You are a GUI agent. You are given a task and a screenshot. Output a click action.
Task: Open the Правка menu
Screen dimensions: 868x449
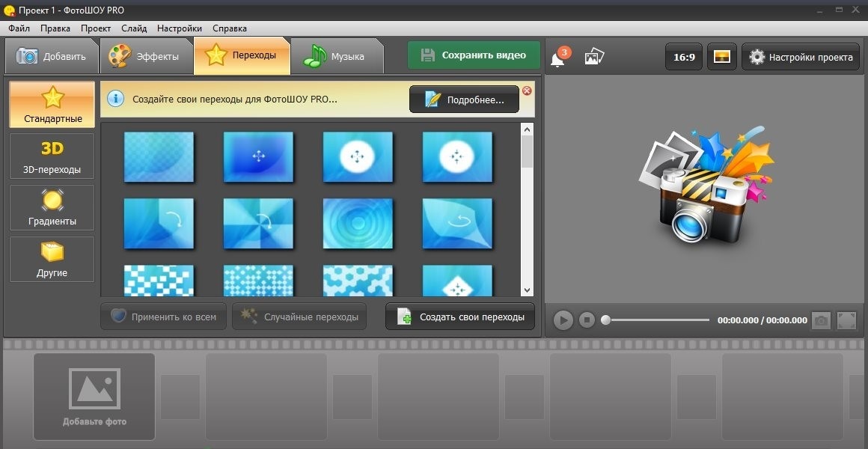pyautogui.click(x=55, y=28)
